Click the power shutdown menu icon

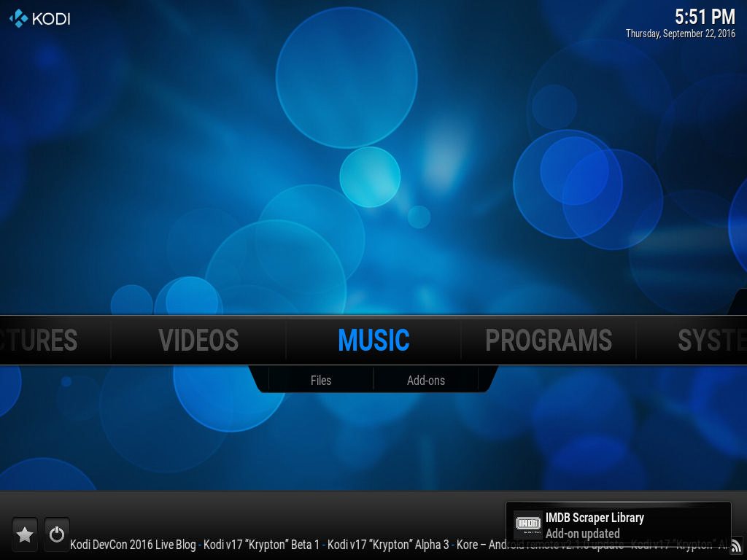[57, 534]
